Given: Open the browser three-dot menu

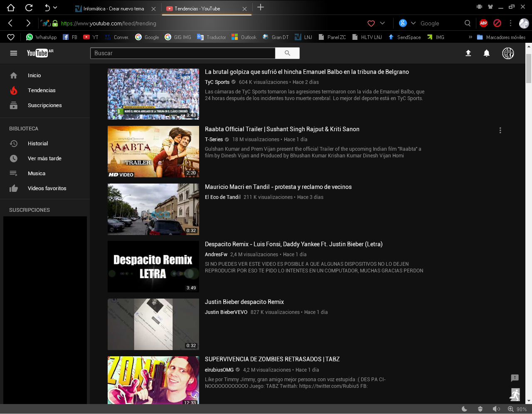Looking at the screenshot, I should tap(510, 23).
